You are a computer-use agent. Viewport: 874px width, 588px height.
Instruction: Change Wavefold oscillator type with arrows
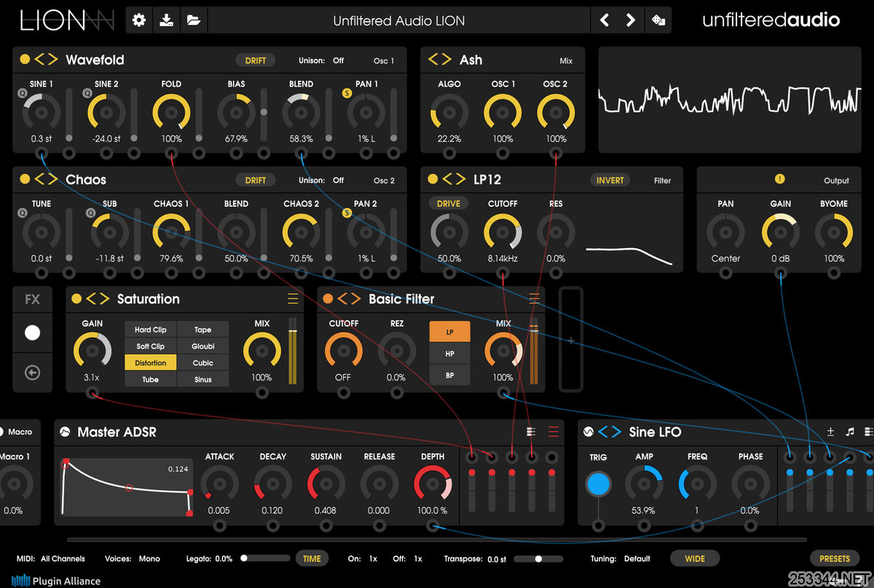pos(46,60)
